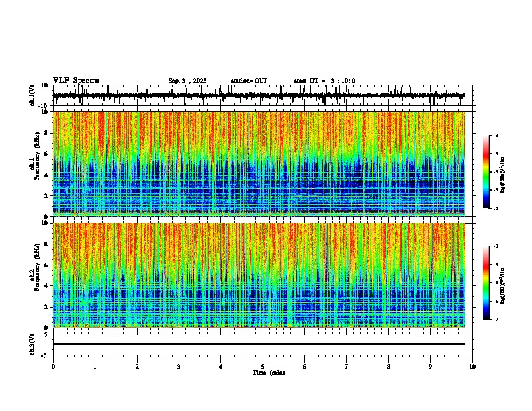Click the 6 kHz tick on ch.2 frequency axis

click(x=46, y=265)
